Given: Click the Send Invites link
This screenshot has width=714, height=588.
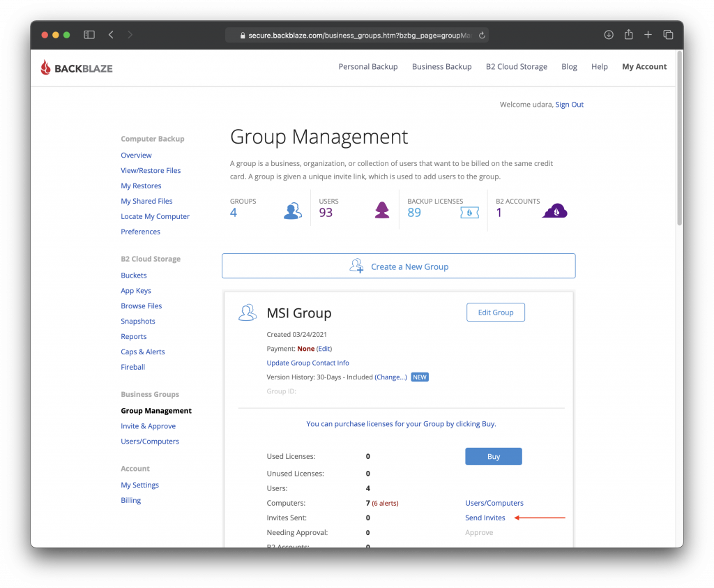Looking at the screenshot, I should point(485,518).
